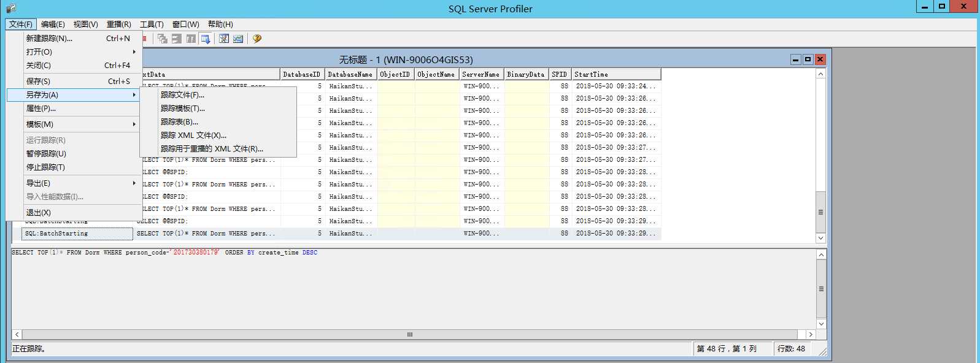Select 退出(X) to exit Profiler
Viewport: 980px width, 363px height.
tap(74, 212)
